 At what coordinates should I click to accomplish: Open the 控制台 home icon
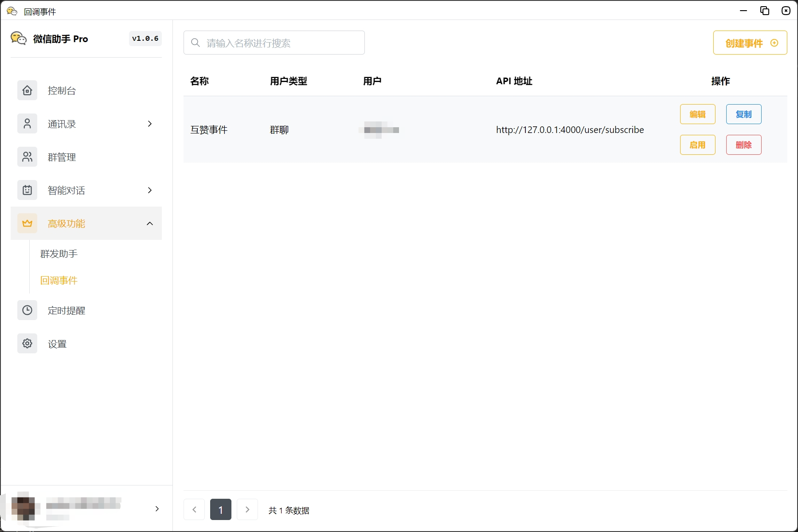click(x=27, y=90)
